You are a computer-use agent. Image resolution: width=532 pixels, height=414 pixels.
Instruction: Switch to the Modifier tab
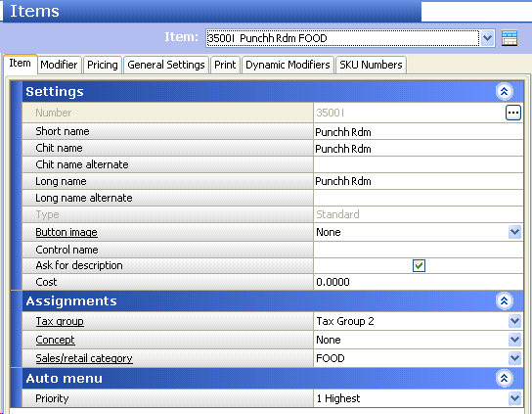pyautogui.click(x=59, y=65)
